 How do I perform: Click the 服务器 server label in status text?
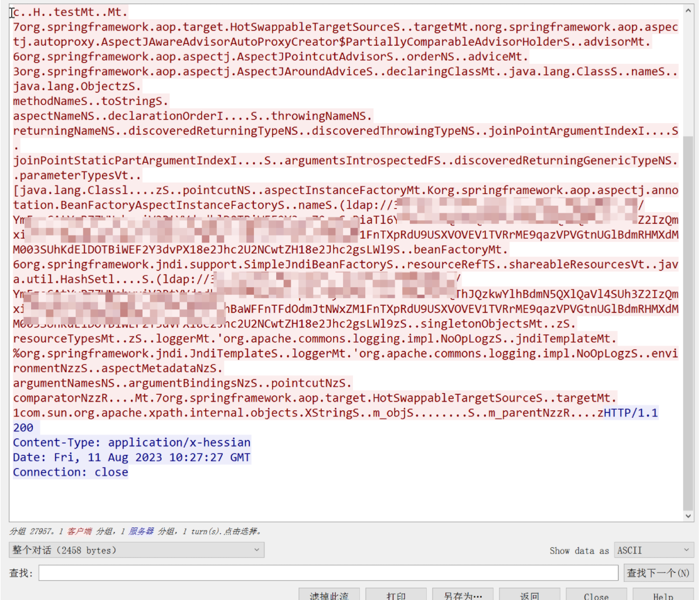(x=141, y=531)
